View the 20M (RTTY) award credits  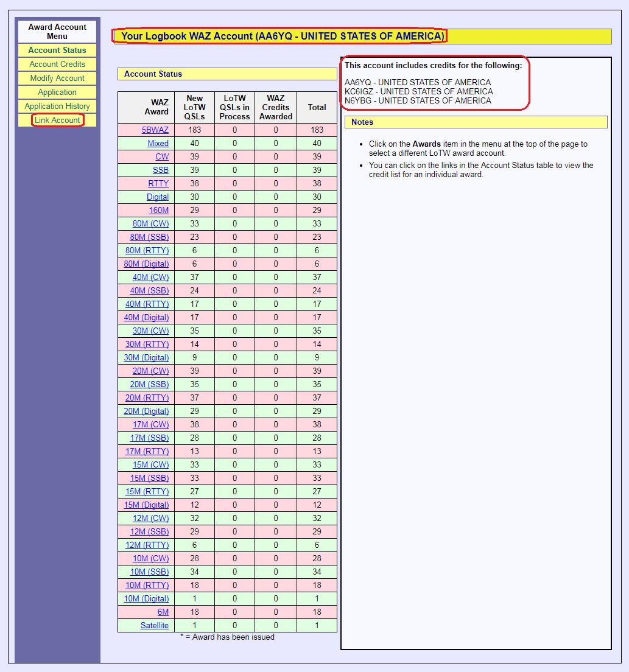[x=147, y=398]
